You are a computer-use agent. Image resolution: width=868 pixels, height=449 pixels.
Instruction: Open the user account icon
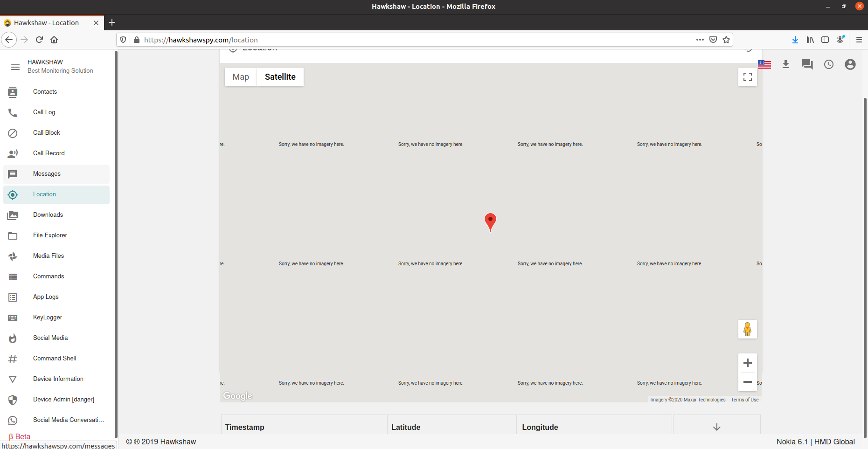click(850, 64)
